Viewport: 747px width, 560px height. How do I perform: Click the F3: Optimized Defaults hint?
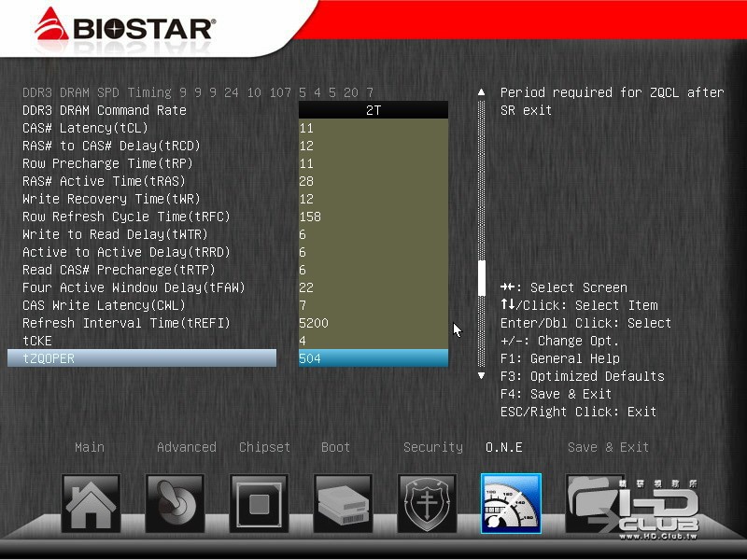582,376
